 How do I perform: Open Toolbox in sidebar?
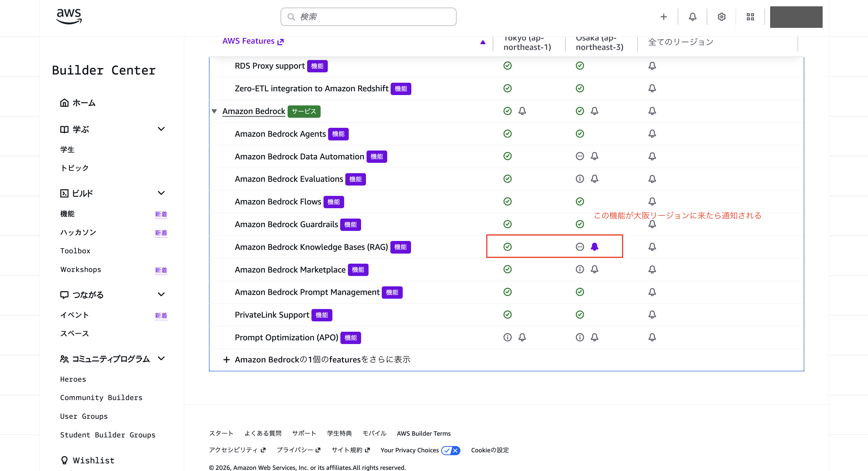pos(75,251)
